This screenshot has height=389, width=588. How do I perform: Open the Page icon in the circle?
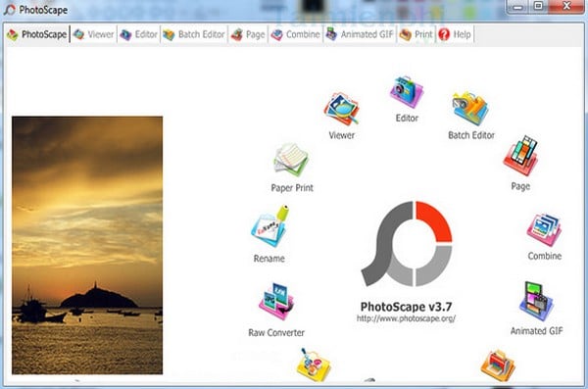tap(521, 156)
